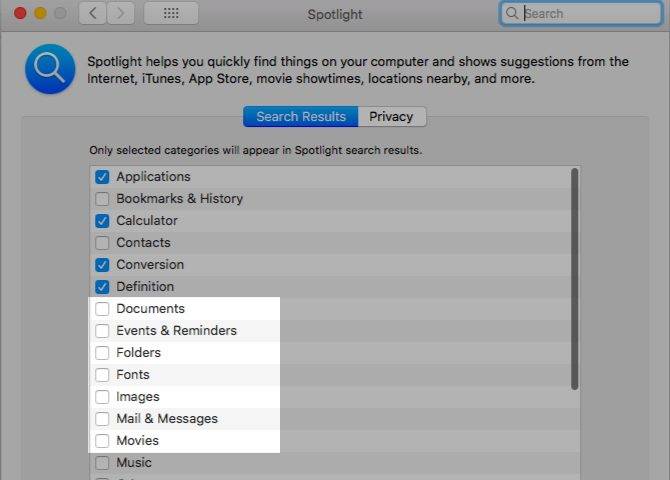The width and height of the screenshot is (670, 480).
Task: Enable the Music checkbox
Action: [x=102, y=463]
